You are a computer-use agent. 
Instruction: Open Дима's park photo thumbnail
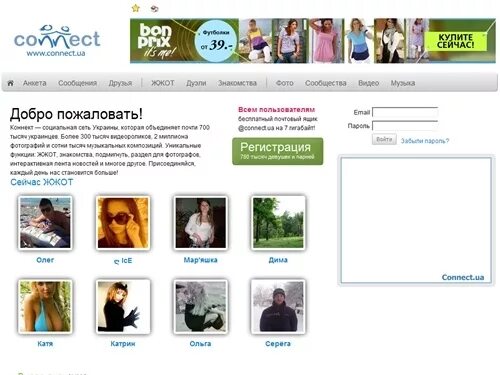tap(278, 223)
